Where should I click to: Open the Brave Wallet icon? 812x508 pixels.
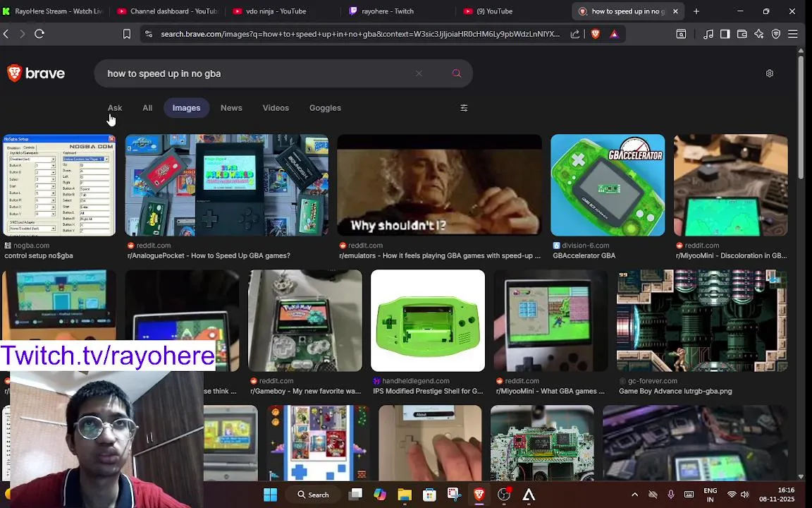(742, 34)
